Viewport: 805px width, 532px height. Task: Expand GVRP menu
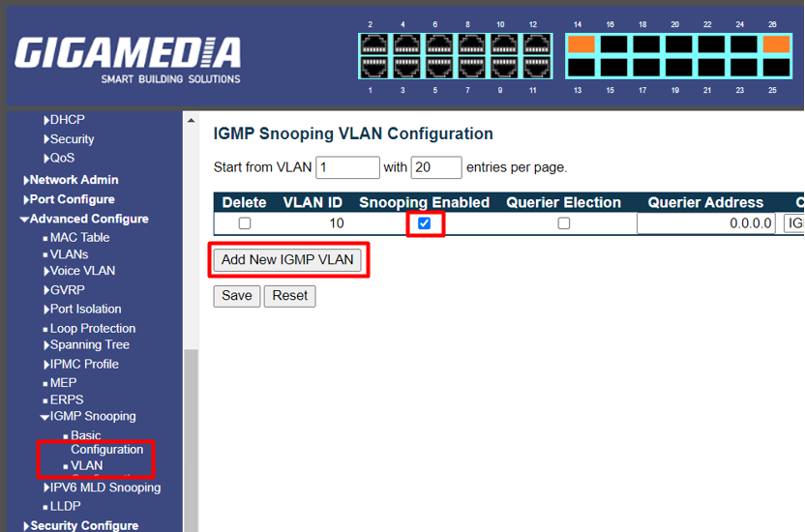click(64, 290)
